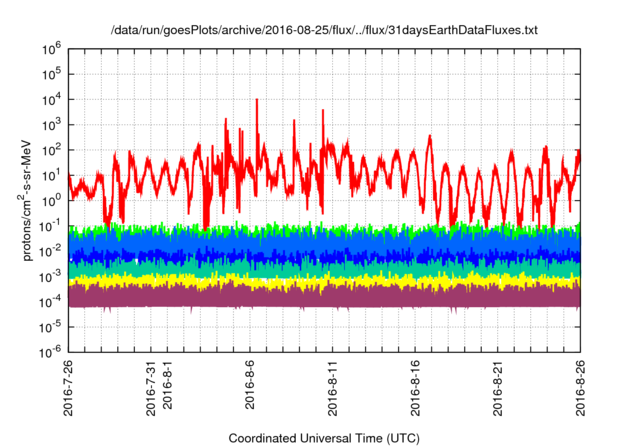
Task: Click the yellow flux band
Action: click(x=324, y=282)
